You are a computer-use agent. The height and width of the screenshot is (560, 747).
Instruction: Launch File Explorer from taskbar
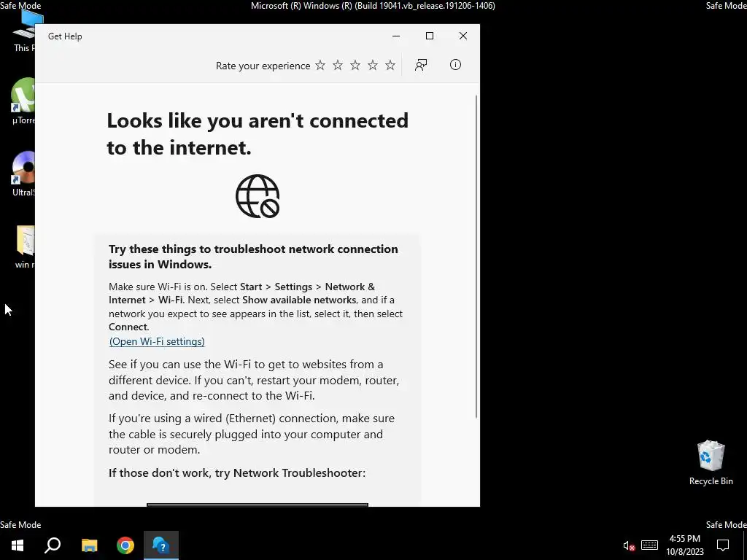pyautogui.click(x=89, y=545)
